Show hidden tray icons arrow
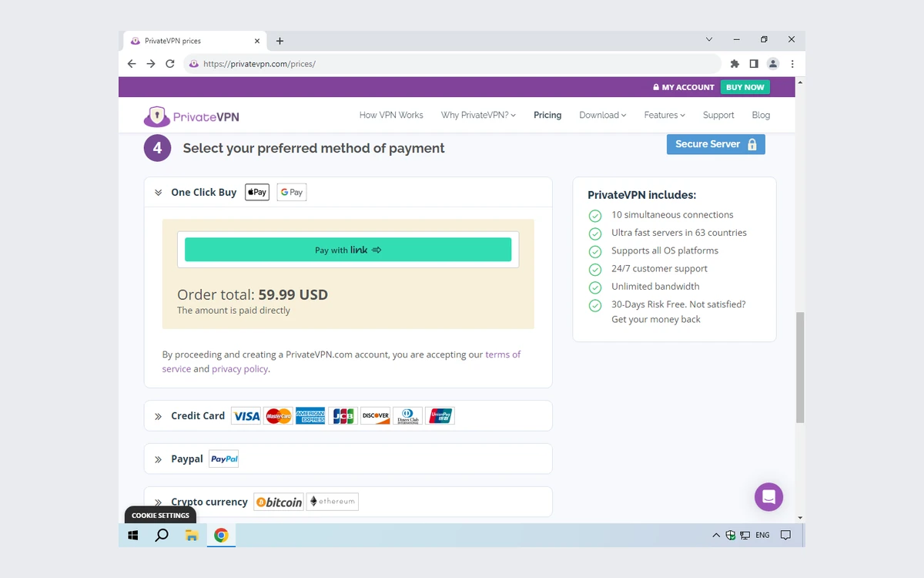Screen dimensions: 924x578 pyautogui.click(x=716, y=536)
